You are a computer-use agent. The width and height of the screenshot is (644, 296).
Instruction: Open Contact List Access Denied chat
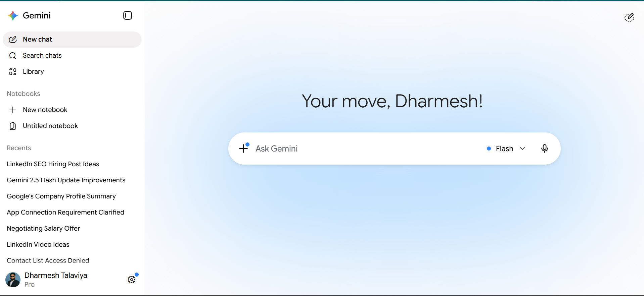coord(48,260)
